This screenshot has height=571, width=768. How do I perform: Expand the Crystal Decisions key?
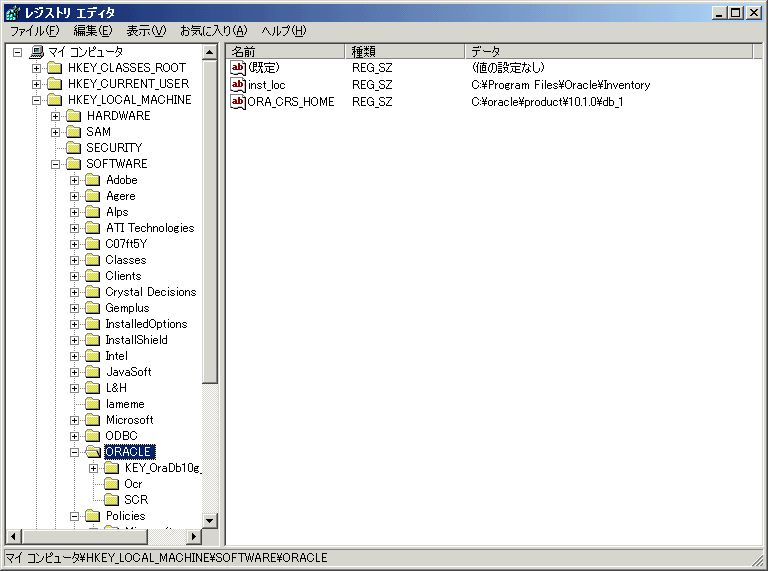(74, 292)
